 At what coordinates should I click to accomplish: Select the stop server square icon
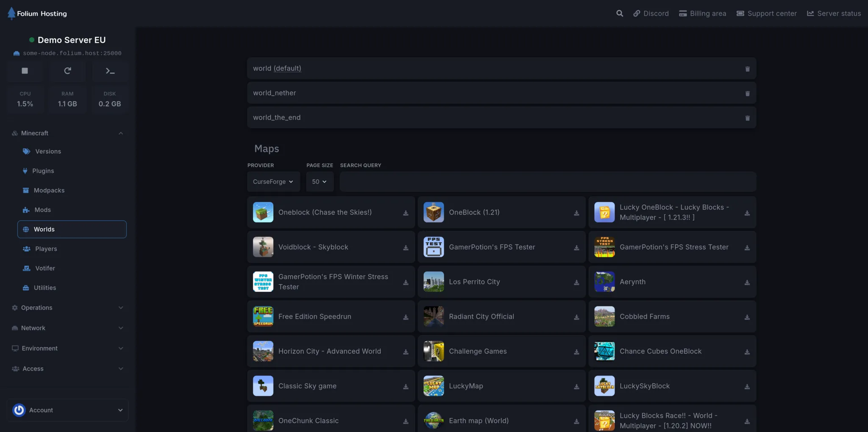click(24, 71)
